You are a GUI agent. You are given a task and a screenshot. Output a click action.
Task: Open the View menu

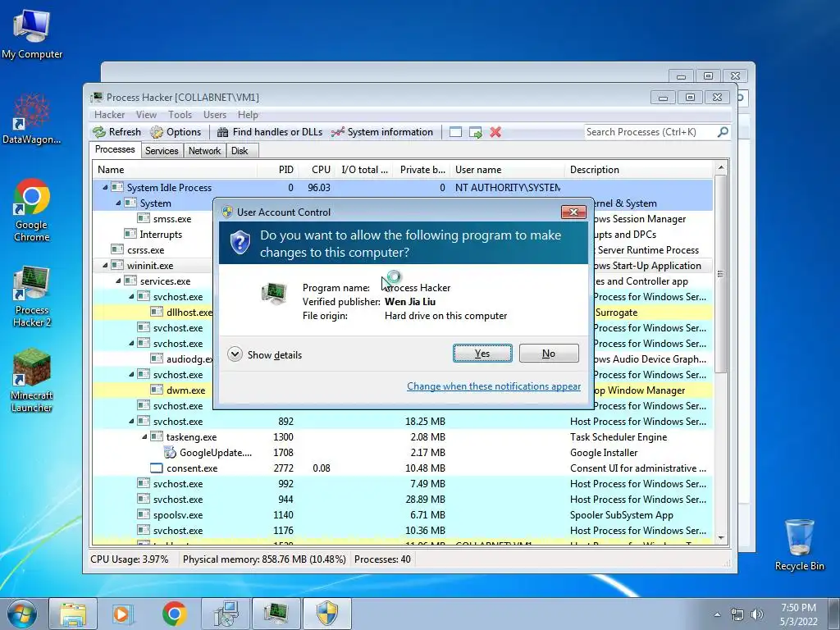(146, 115)
